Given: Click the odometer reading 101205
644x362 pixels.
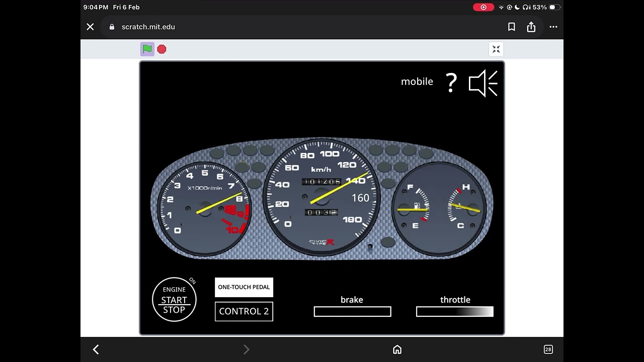Looking at the screenshot, I should point(321,182).
